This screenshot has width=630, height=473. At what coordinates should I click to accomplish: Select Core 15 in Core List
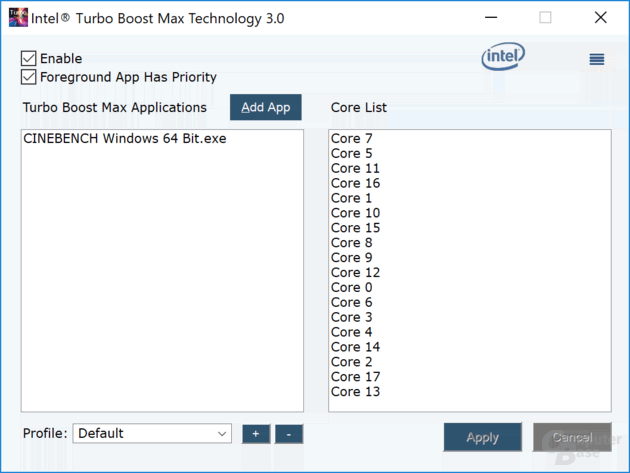pos(470,228)
